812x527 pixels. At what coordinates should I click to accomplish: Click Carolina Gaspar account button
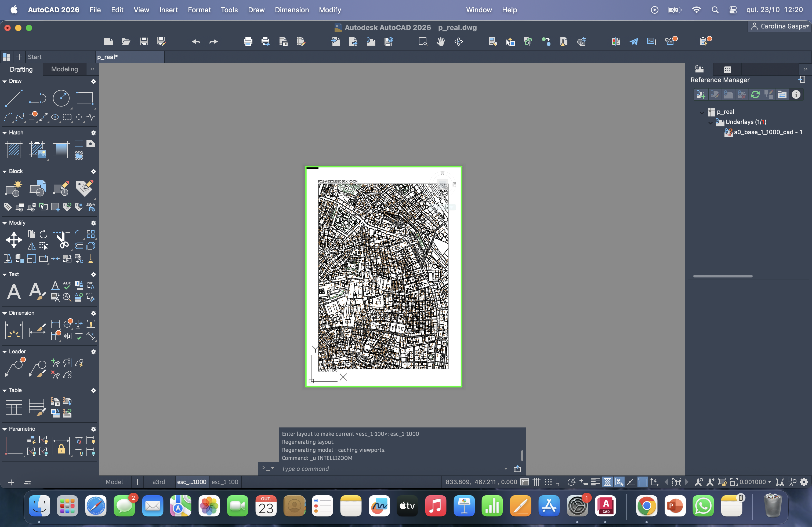click(x=779, y=26)
